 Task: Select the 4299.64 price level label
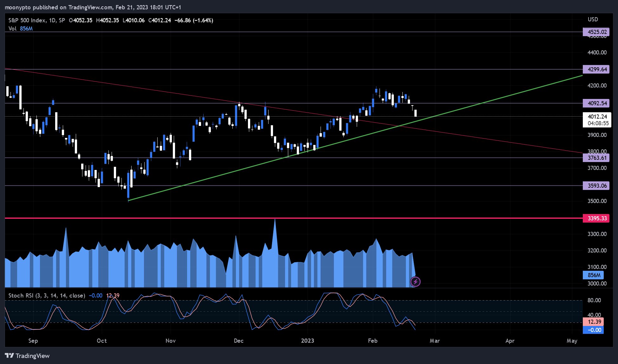point(596,69)
